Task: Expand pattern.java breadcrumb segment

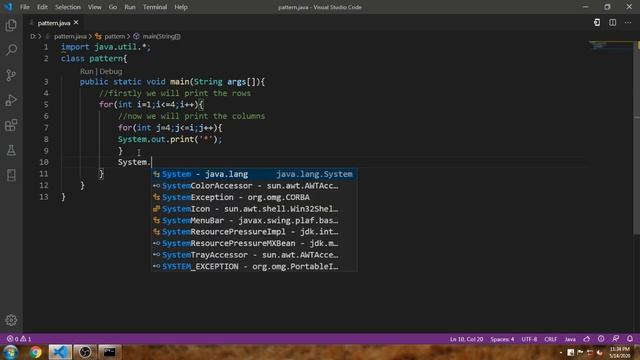Action: pyautogui.click(x=70, y=36)
